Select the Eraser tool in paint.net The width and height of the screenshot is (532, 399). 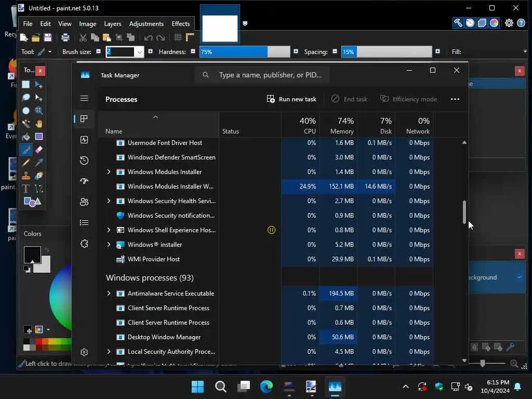click(x=38, y=150)
